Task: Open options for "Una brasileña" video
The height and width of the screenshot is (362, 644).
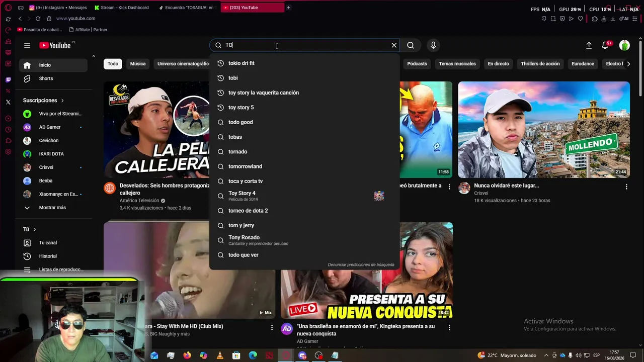Action: pos(449,327)
